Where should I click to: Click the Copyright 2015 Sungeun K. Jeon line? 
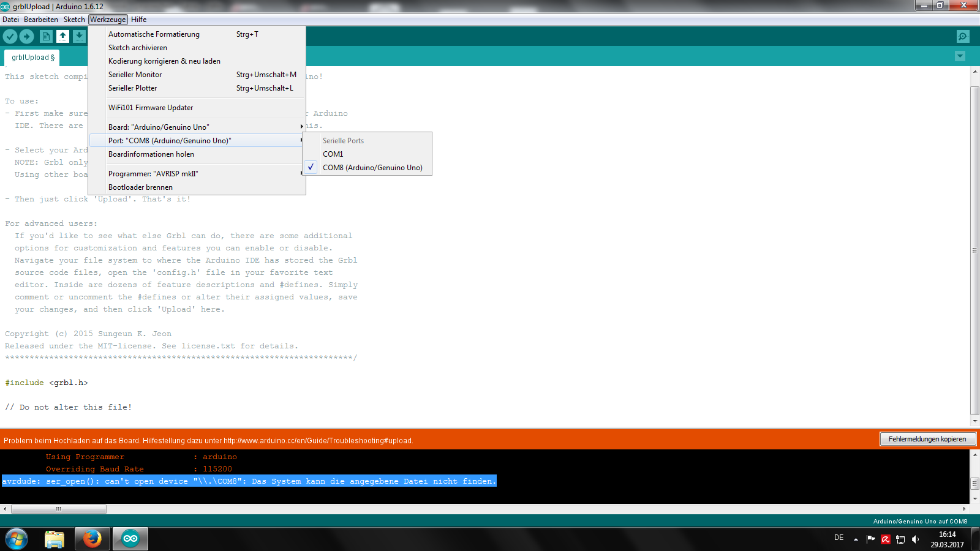click(88, 334)
